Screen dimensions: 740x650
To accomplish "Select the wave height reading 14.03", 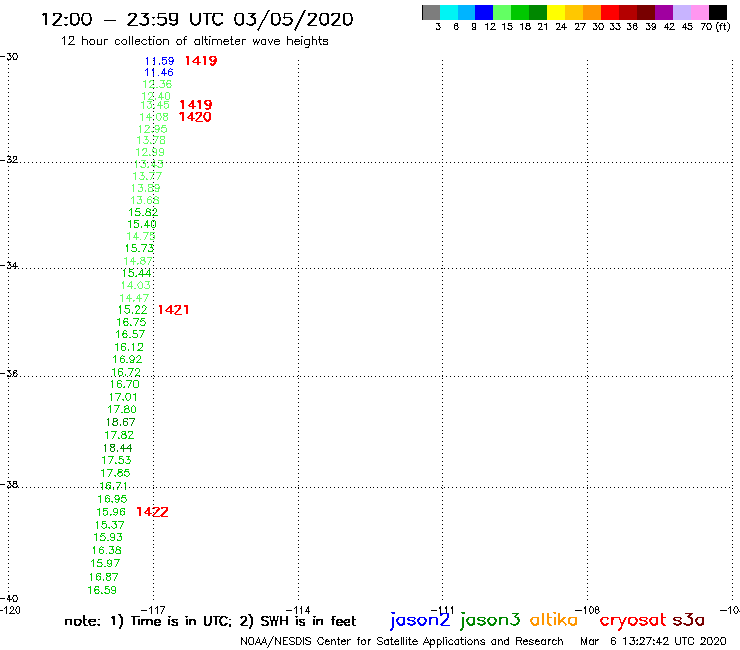I will pos(135,285).
